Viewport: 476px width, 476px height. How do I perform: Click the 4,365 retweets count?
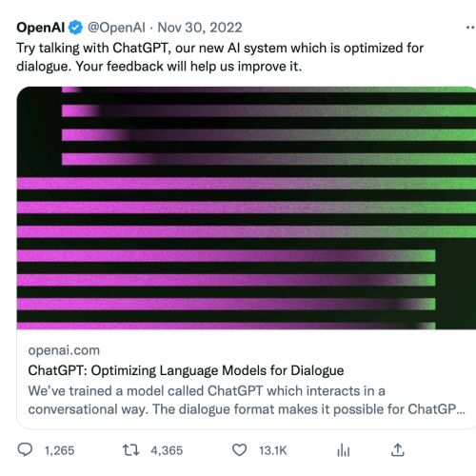(x=167, y=450)
